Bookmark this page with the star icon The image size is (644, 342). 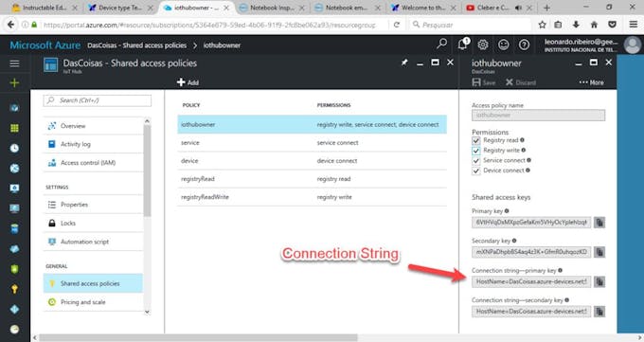542,25
